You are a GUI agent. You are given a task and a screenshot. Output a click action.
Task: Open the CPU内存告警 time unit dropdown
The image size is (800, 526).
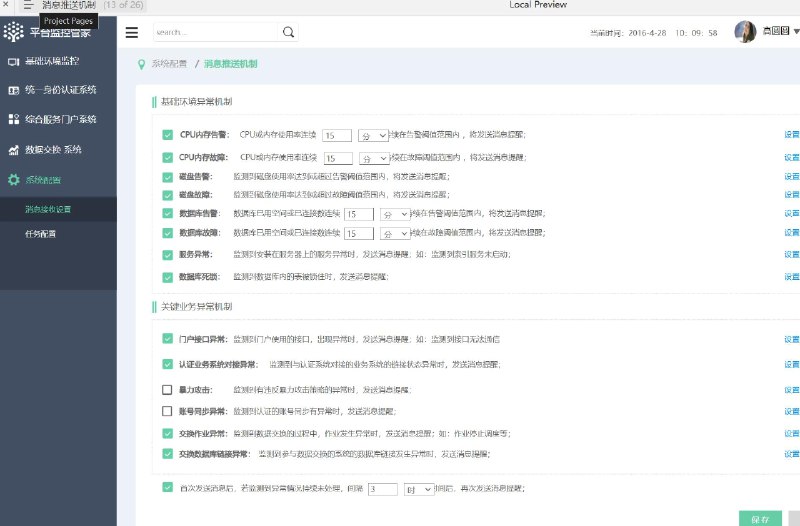pyautogui.click(x=373, y=136)
